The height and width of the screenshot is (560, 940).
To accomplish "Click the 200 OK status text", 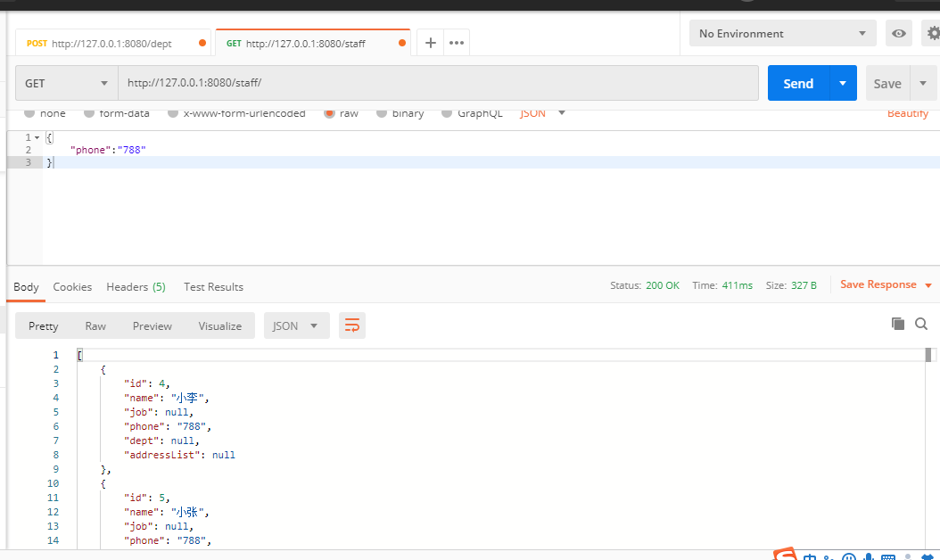I will tap(663, 285).
